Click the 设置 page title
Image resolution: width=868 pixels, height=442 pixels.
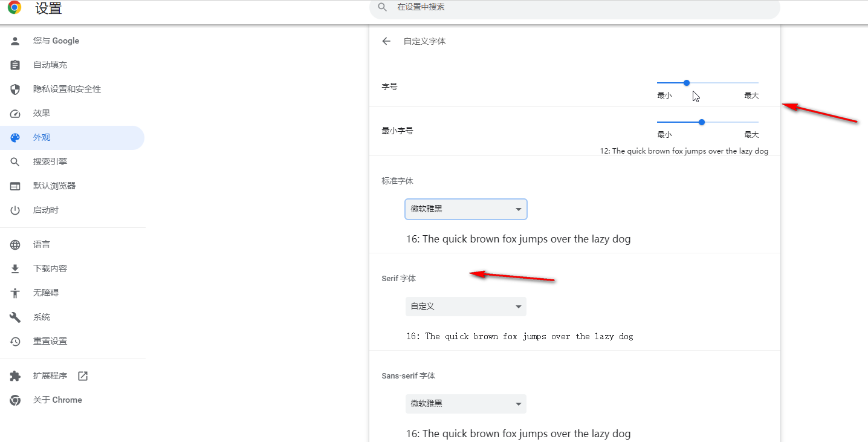(x=49, y=8)
